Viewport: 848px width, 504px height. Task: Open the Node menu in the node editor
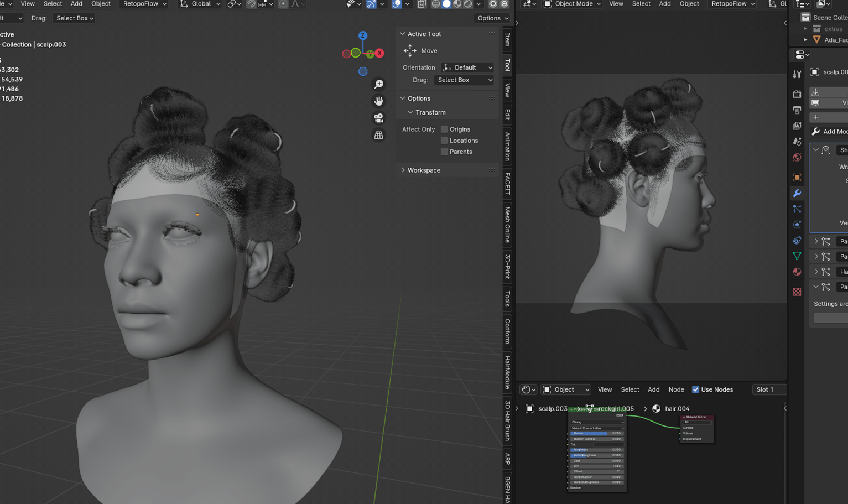click(676, 389)
